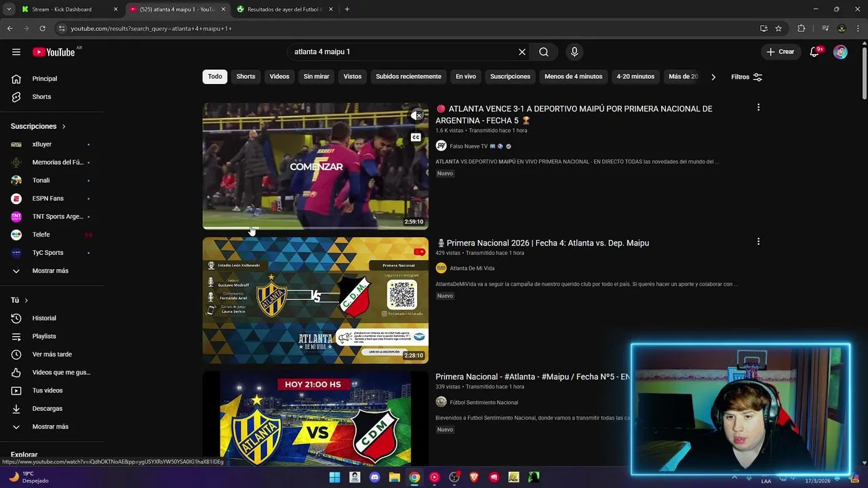This screenshot has height=488, width=868.
Task: Open the Windows Start button
Action: tap(334, 477)
